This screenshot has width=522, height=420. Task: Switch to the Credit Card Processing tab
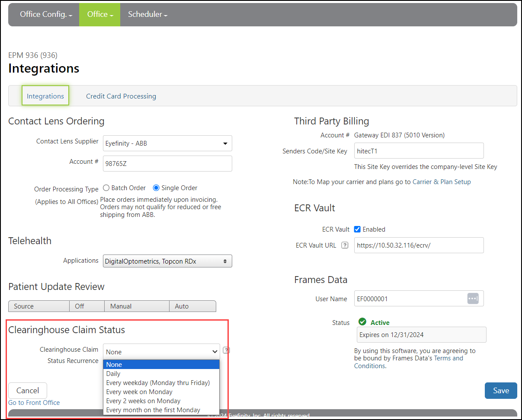pyautogui.click(x=121, y=96)
